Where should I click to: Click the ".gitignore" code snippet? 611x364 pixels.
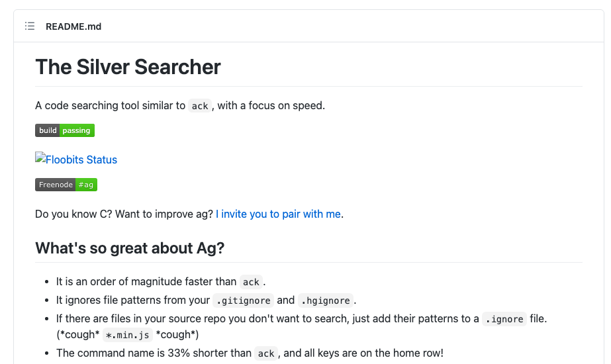tap(243, 300)
